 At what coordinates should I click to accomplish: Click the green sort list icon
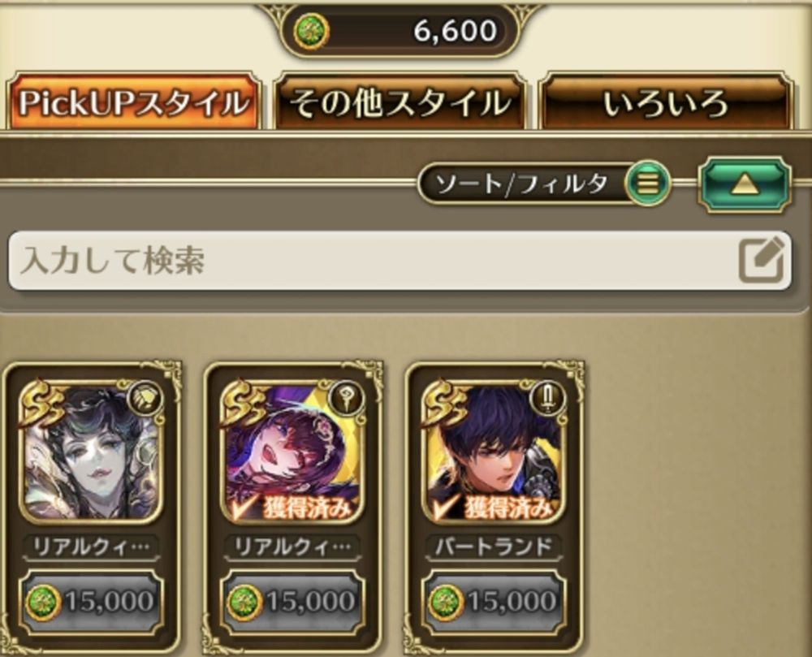(x=648, y=184)
